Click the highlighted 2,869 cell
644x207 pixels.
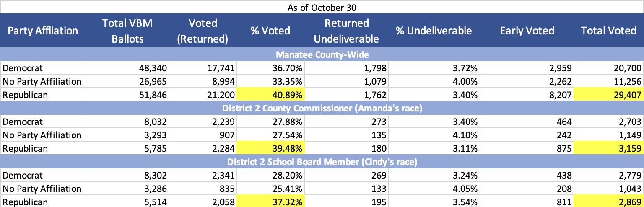[609, 202]
